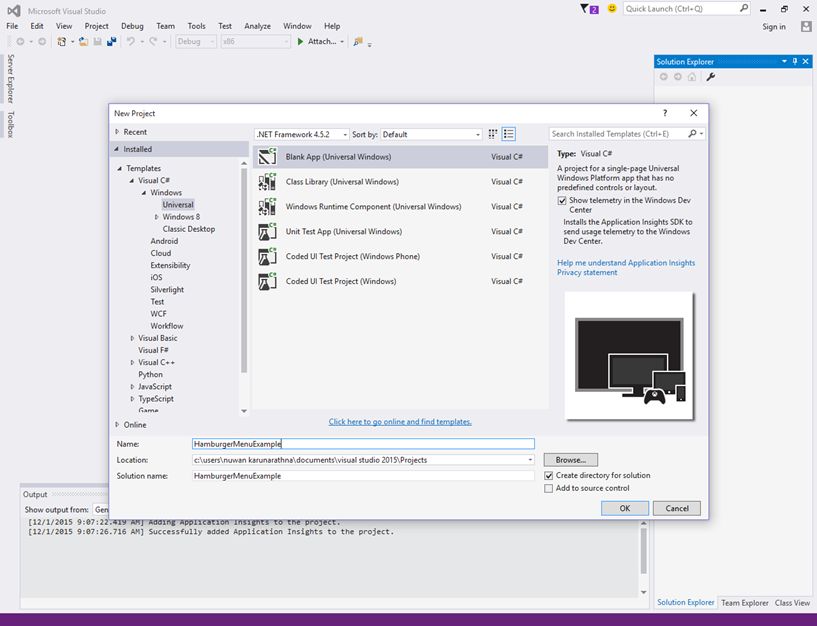Enable Add to source control checkbox
Image resolution: width=817 pixels, height=626 pixels.
click(x=548, y=488)
